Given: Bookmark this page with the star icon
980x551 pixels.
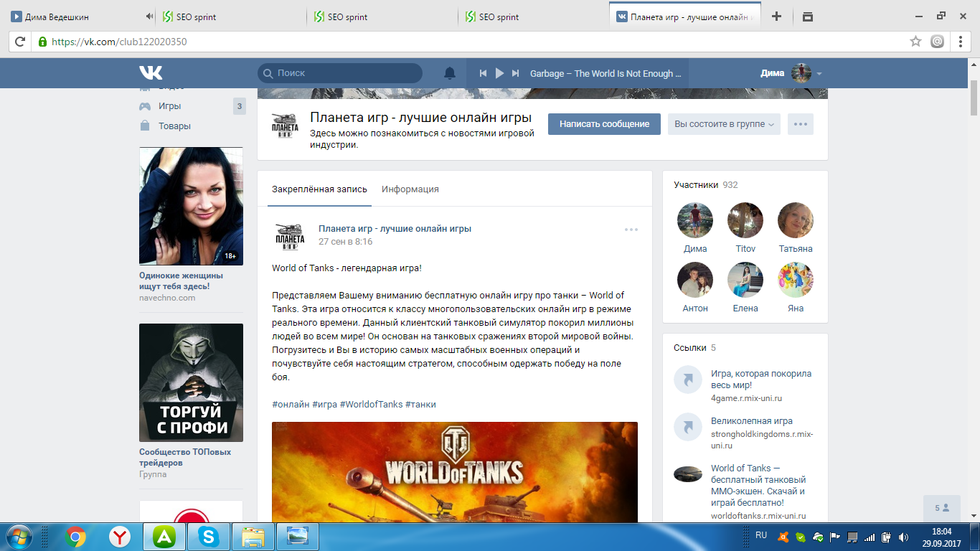Looking at the screenshot, I should tap(915, 42).
